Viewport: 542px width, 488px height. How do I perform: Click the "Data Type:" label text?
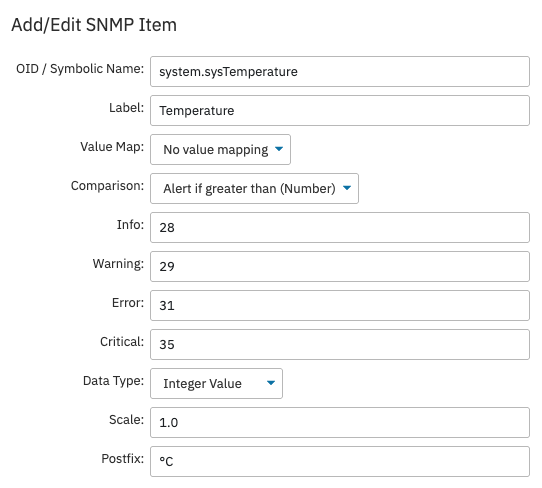click(113, 381)
